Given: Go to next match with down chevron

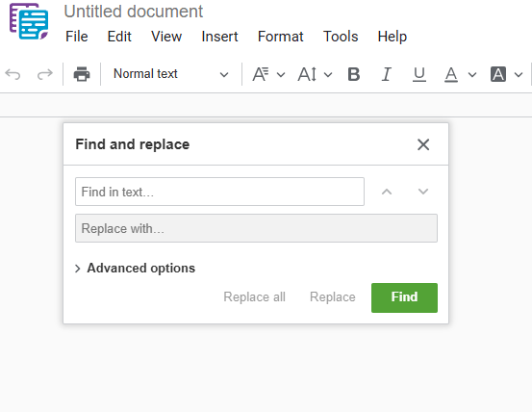Looking at the screenshot, I should click(x=423, y=192).
